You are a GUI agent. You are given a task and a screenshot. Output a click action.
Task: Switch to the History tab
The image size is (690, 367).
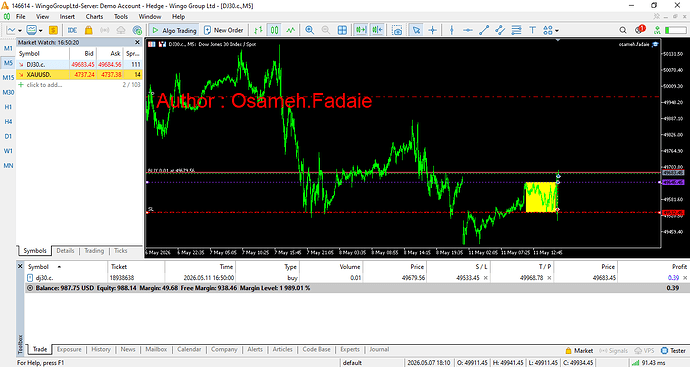click(x=101, y=349)
